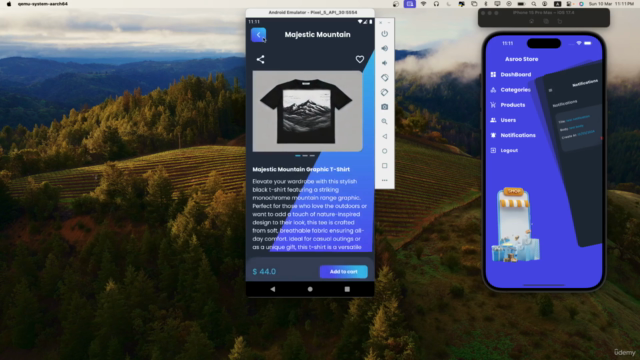
Task: Click emulator sidebar back triangle button
Action: (384, 136)
